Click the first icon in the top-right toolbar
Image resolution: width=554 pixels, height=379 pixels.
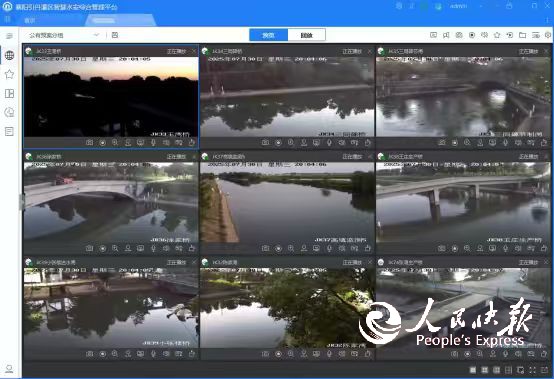point(434,35)
